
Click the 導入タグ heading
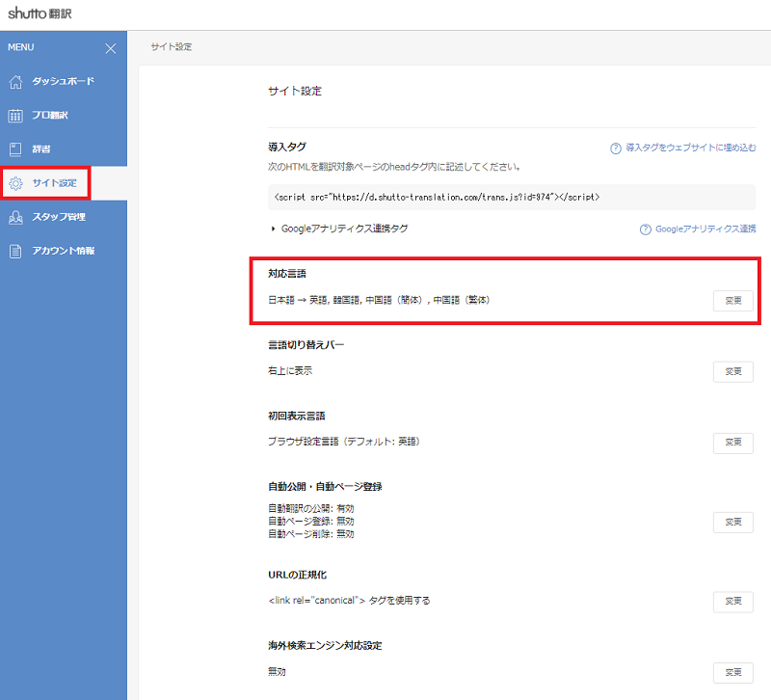(x=287, y=148)
